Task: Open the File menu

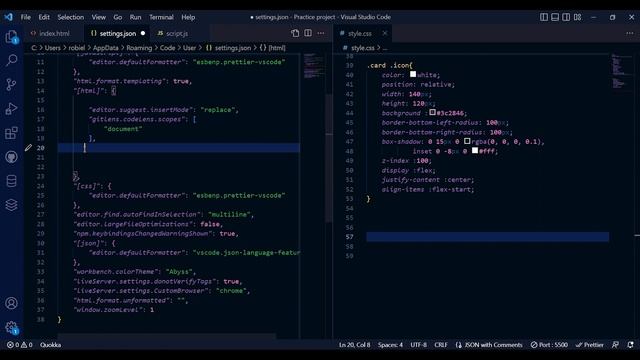Action: point(26,17)
